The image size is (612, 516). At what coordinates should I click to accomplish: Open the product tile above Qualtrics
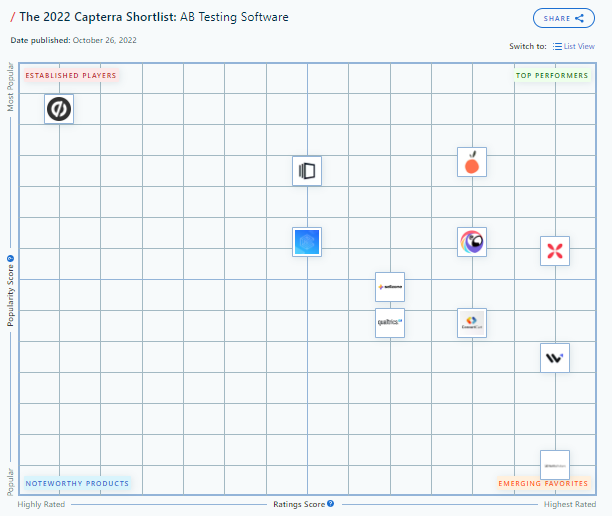click(x=390, y=287)
